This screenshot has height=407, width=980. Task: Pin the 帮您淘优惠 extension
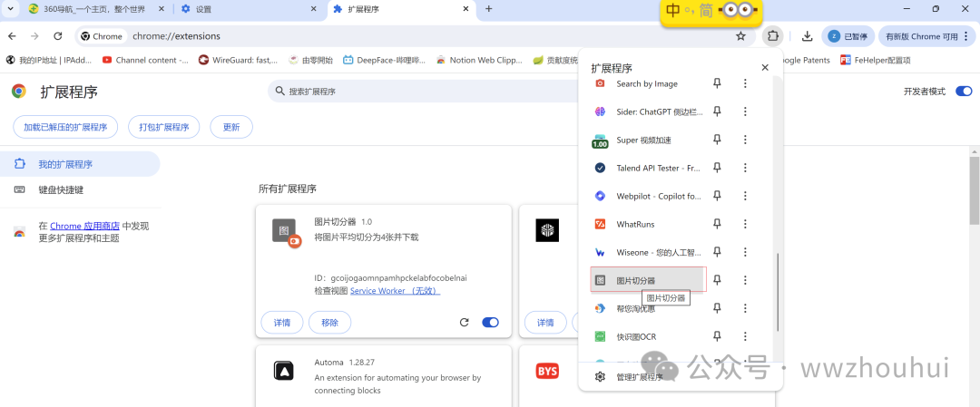coord(718,308)
